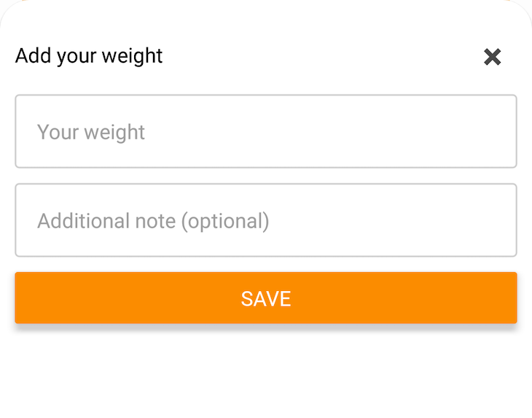Activate the first text field

(x=266, y=131)
